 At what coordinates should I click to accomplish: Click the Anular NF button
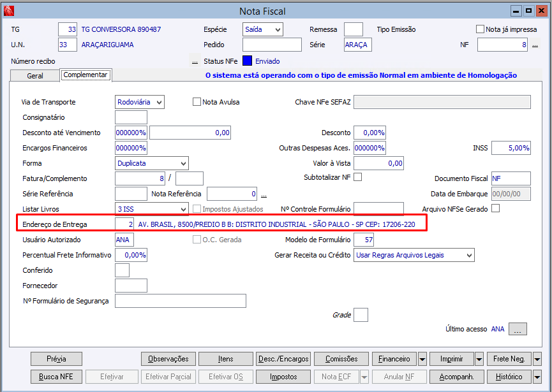point(399,377)
